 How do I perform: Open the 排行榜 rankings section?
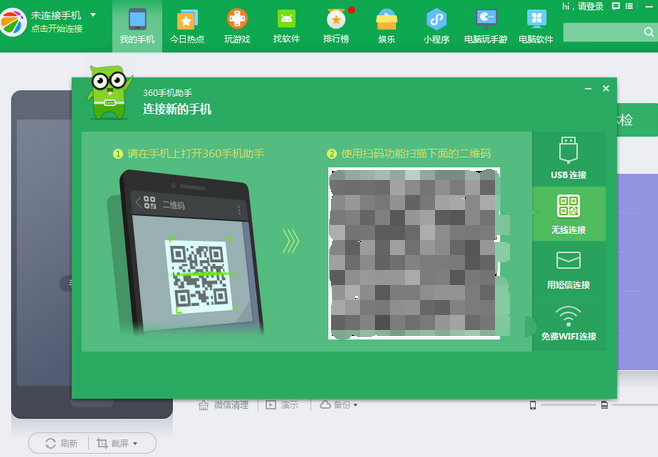337,26
